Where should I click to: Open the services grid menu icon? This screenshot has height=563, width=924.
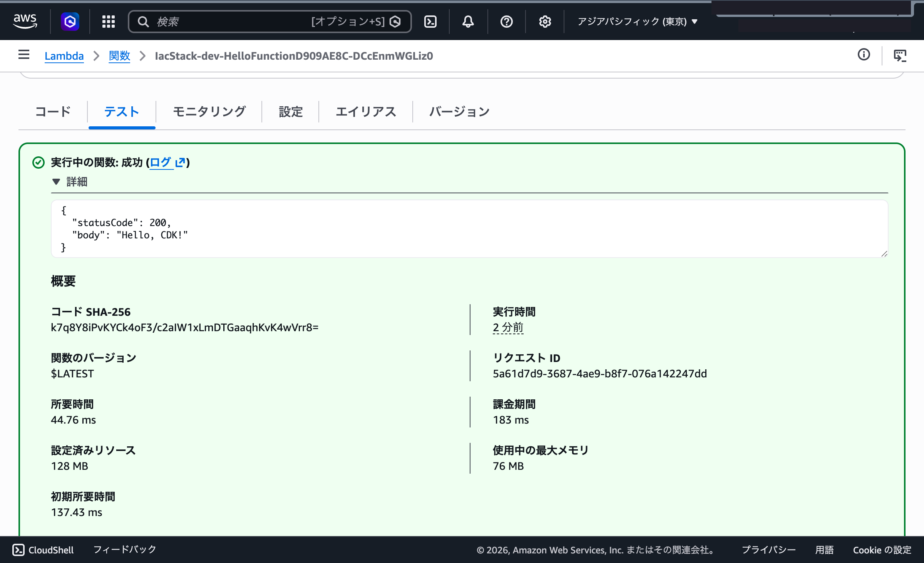tap(109, 22)
